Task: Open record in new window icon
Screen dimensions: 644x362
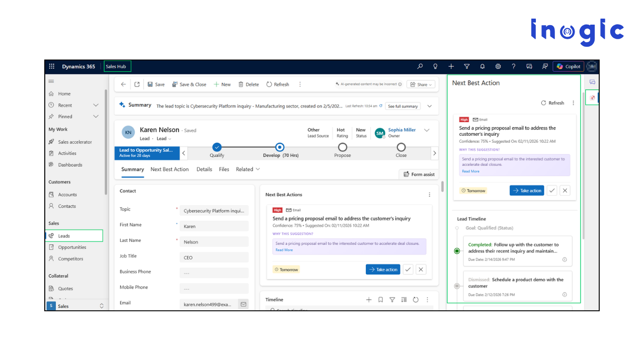Action: 137,84
